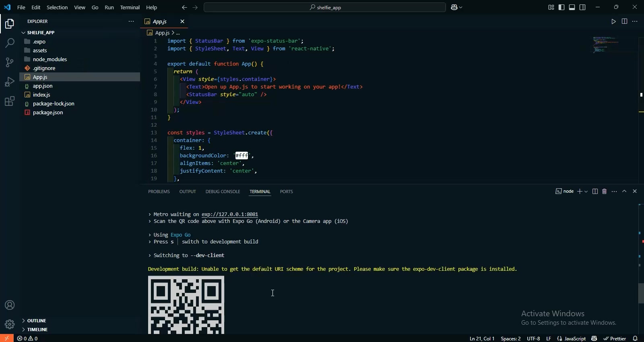644x342 pixels.
Task: Close the terminal panel
Action: 635,192
